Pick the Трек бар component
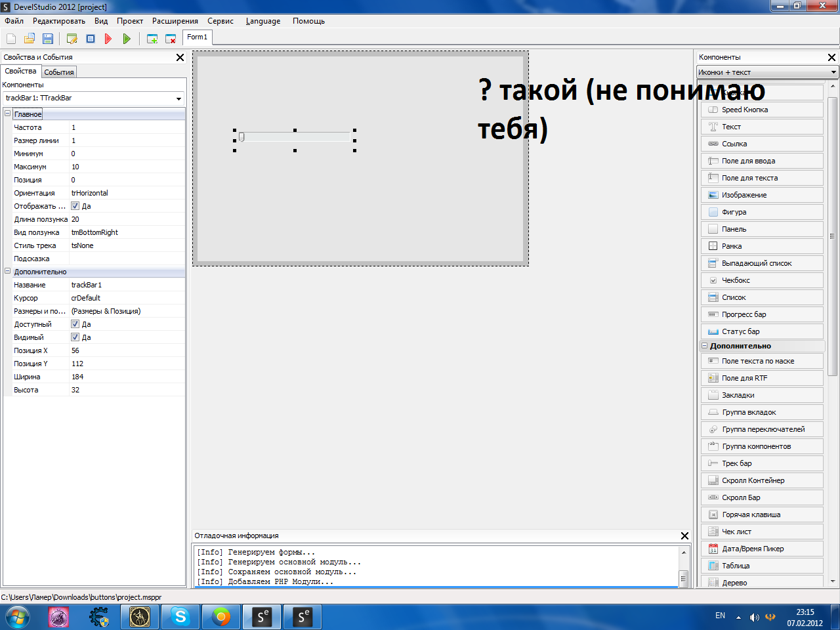The width and height of the screenshot is (840, 630). tap(762, 463)
